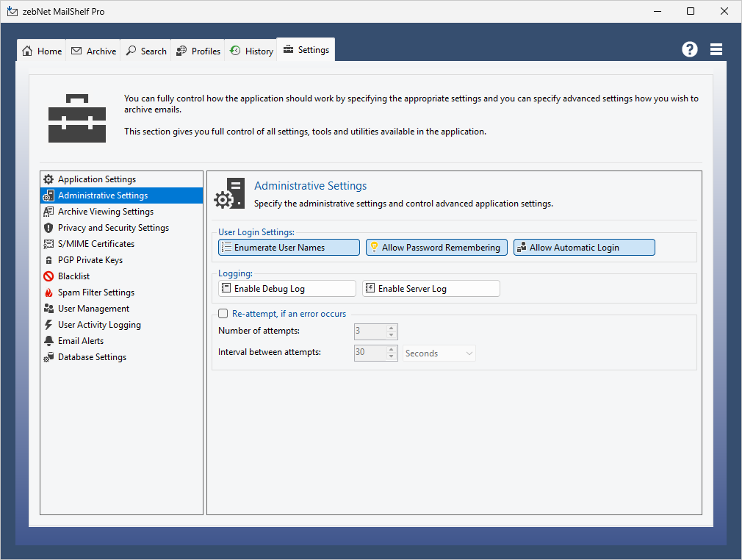Click the Number of attempts spinner arrows

392,331
